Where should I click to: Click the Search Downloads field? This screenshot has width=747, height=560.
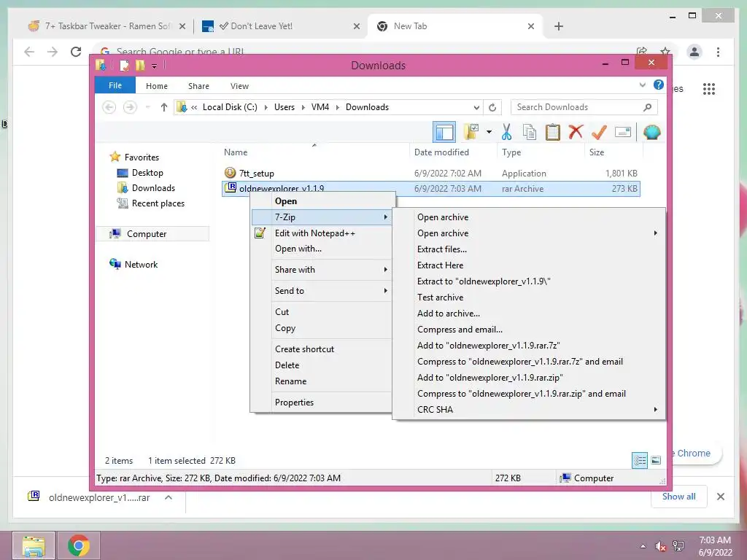[x=584, y=107]
